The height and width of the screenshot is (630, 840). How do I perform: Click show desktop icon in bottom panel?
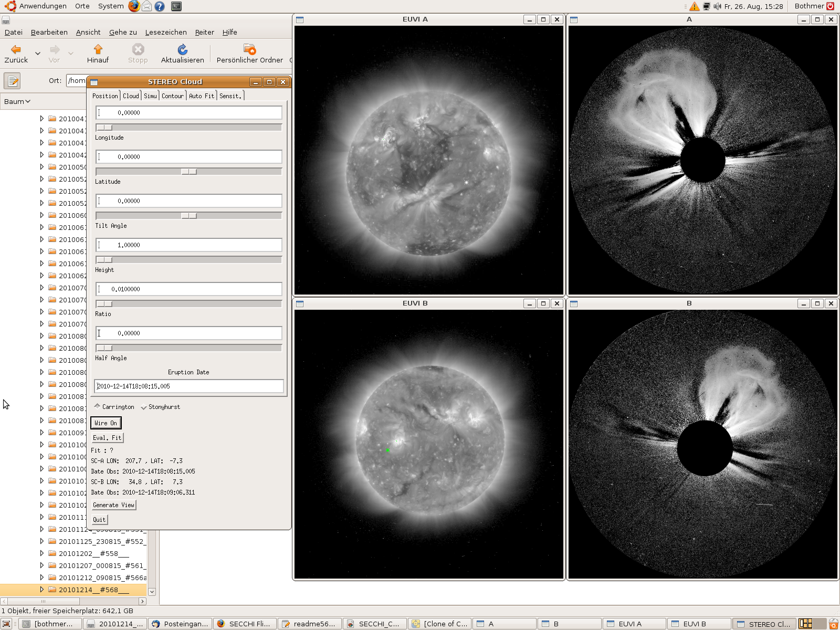pos(6,624)
